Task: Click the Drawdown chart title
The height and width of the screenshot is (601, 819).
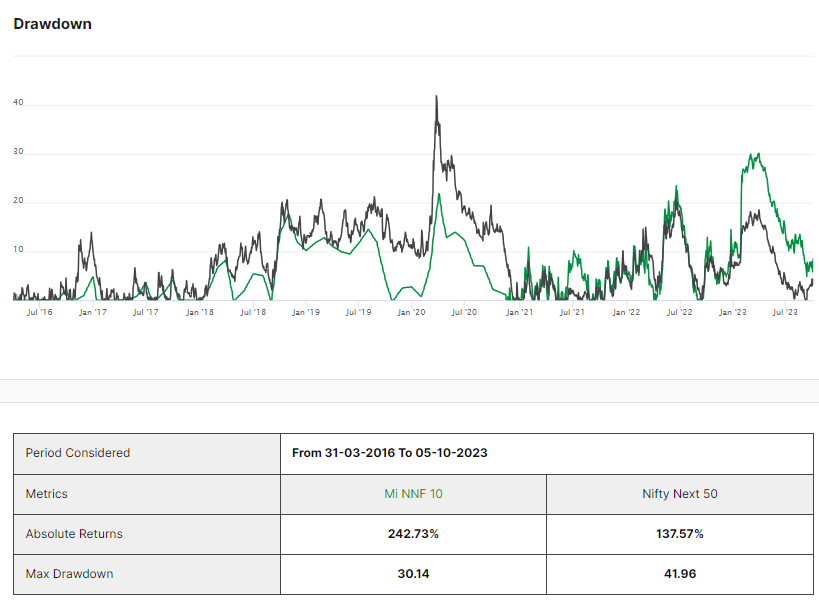Action: pyautogui.click(x=52, y=24)
